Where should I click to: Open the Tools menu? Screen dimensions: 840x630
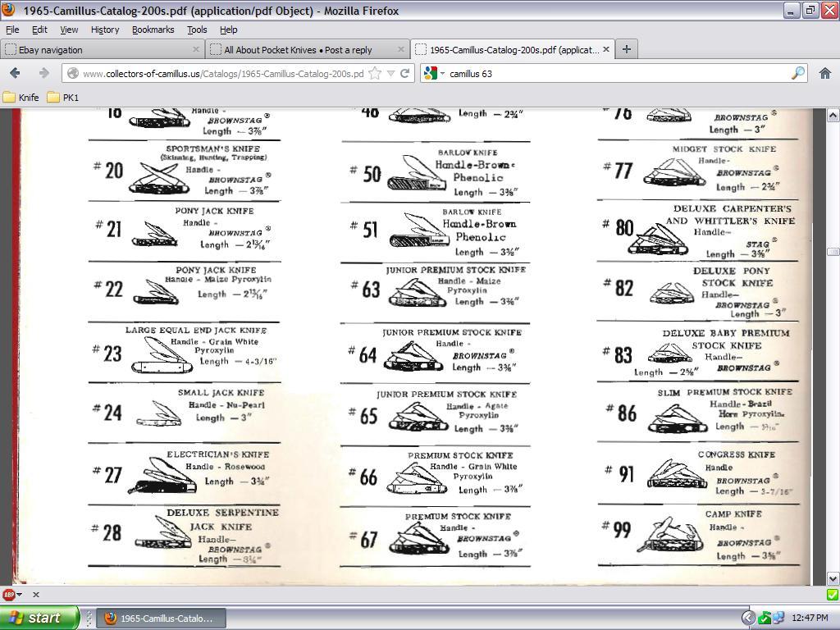[x=197, y=30]
